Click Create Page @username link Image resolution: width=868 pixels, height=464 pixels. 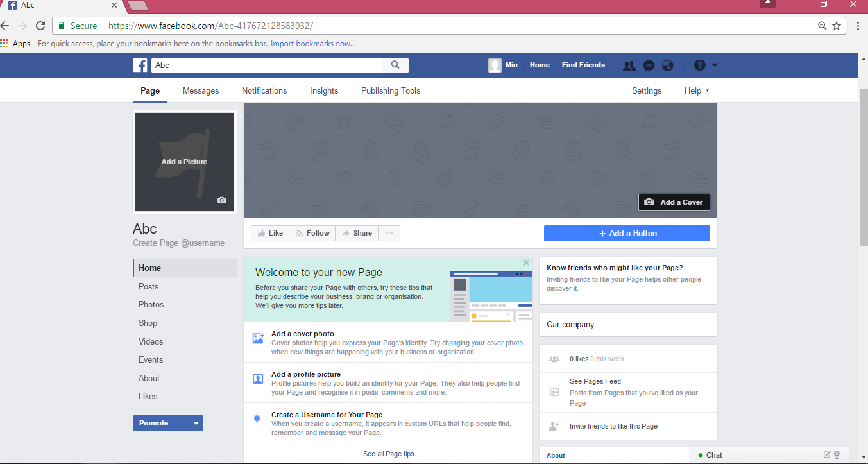click(x=179, y=243)
